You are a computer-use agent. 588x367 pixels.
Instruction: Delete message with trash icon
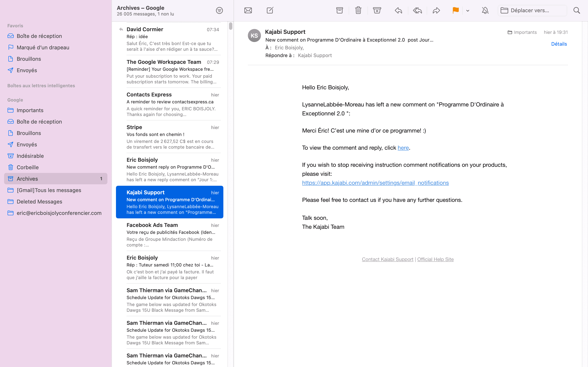click(358, 10)
